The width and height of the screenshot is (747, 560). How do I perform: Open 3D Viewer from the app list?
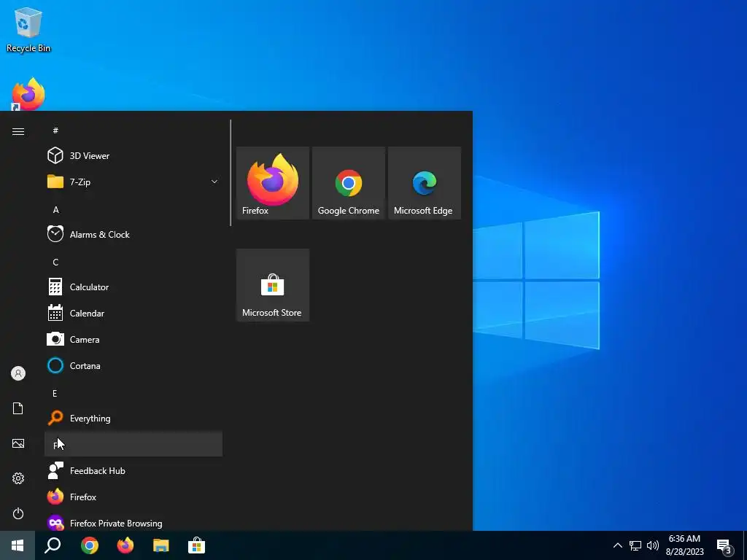pos(133,156)
